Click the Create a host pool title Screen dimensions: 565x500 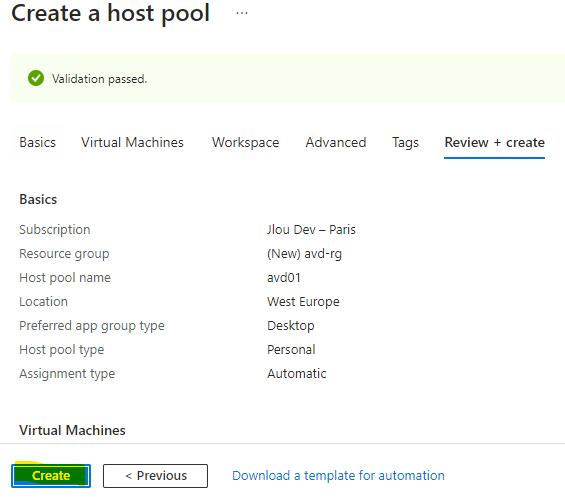coord(110,13)
